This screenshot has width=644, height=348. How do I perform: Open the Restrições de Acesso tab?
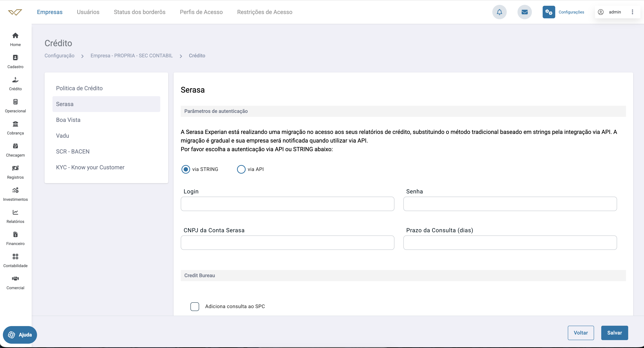(x=264, y=12)
